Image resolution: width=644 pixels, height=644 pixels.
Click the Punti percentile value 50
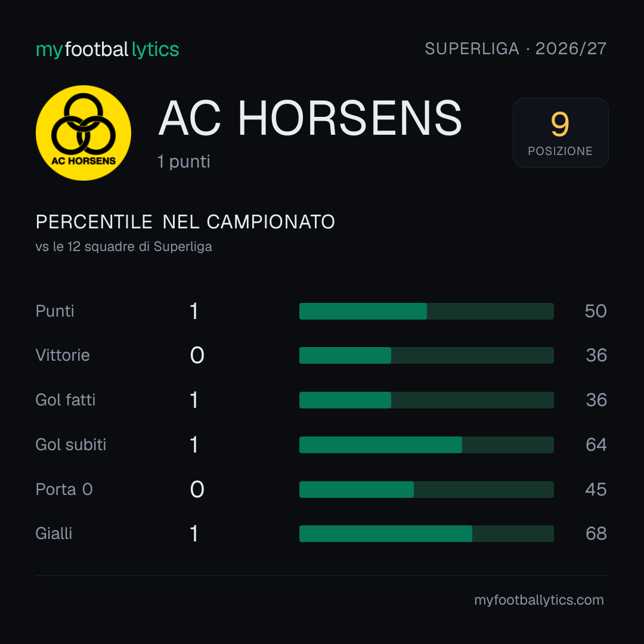(x=596, y=311)
